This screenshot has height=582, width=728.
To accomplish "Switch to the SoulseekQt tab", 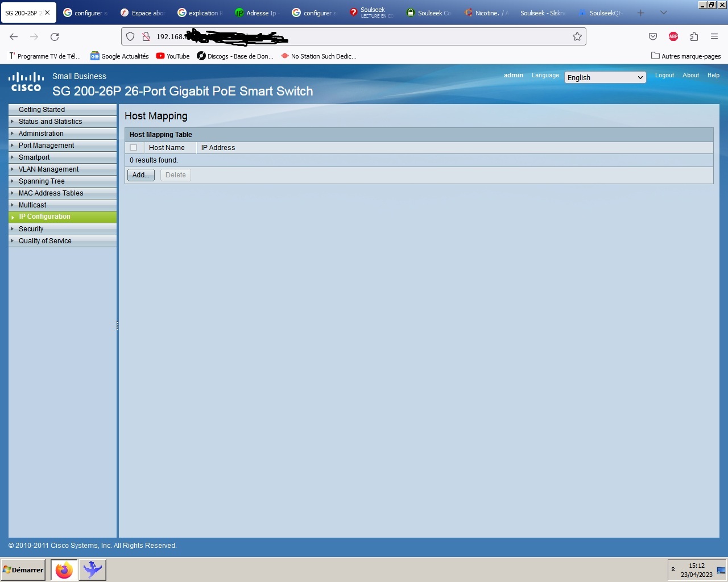I will click(x=600, y=13).
